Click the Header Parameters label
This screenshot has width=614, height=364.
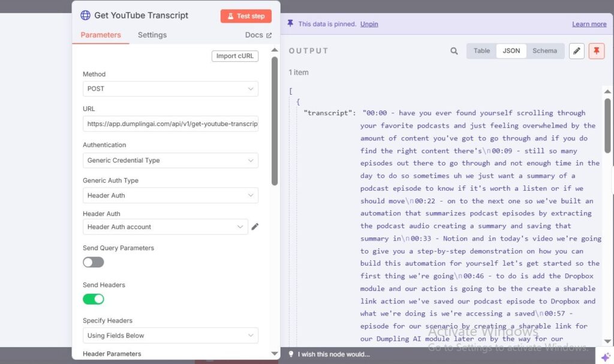tap(112, 354)
